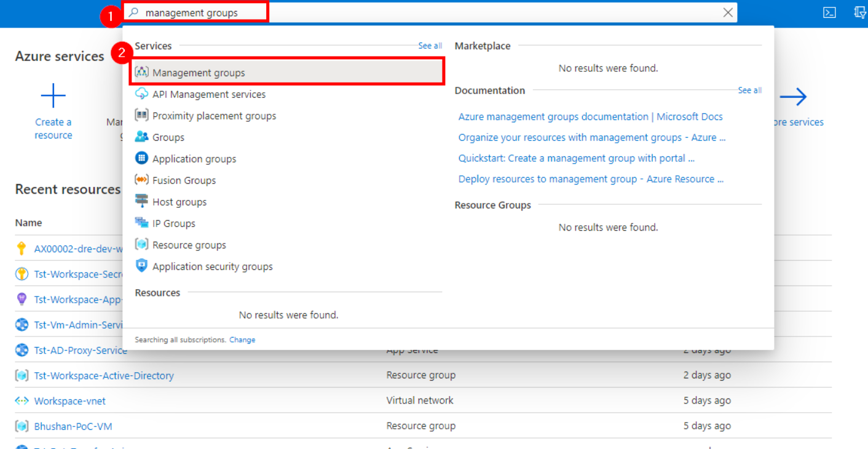868x449 pixels.
Task: Open Cloud Shell from the top bar
Action: point(829,13)
